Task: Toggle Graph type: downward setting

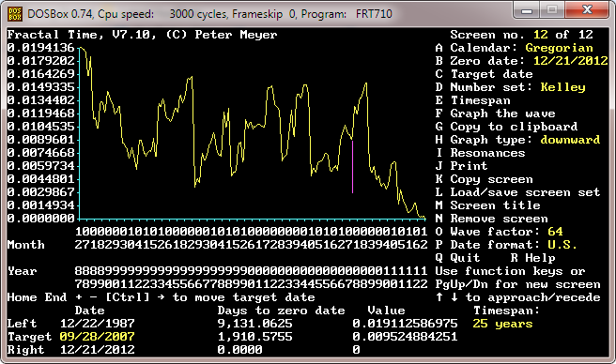Action: click(x=517, y=140)
